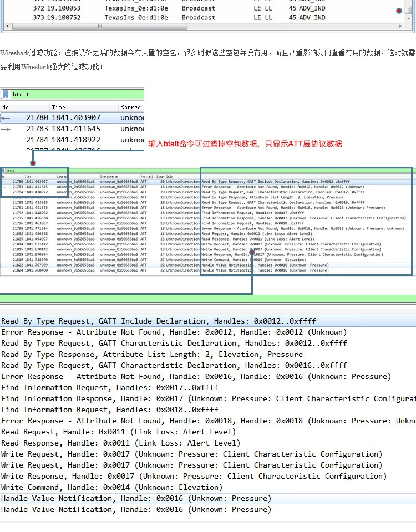The width and height of the screenshot is (416, 532).
Task: Select enlarged packet row 21784
Action: [x=72, y=140]
